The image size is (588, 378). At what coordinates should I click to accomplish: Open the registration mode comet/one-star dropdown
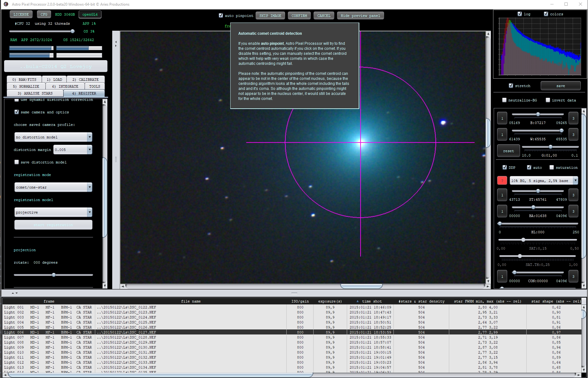(x=53, y=187)
